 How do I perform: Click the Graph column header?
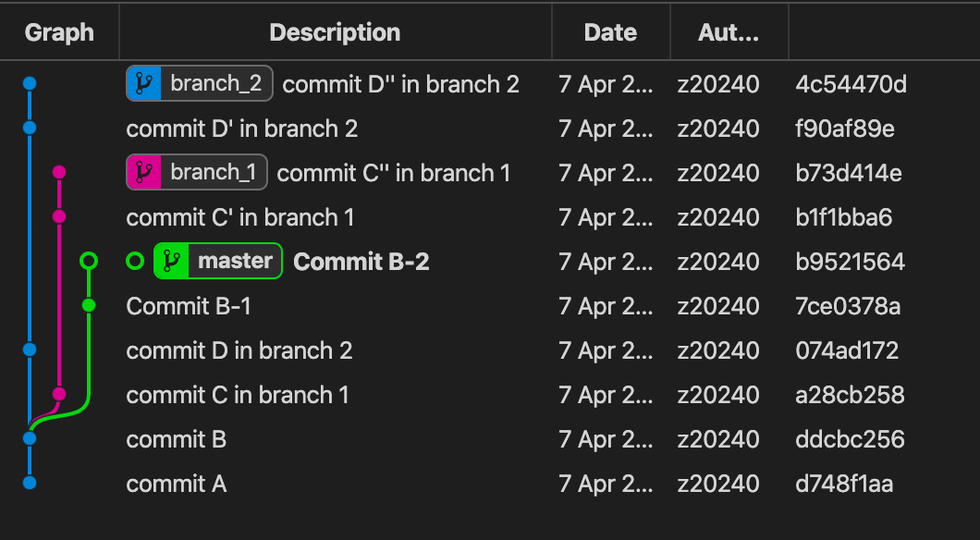tap(59, 32)
